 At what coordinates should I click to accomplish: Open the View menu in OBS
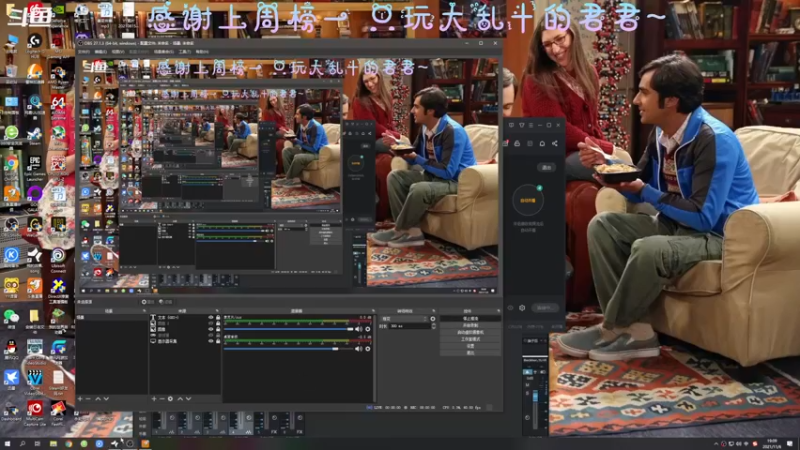pyautogui.click(x=118, y=52)
